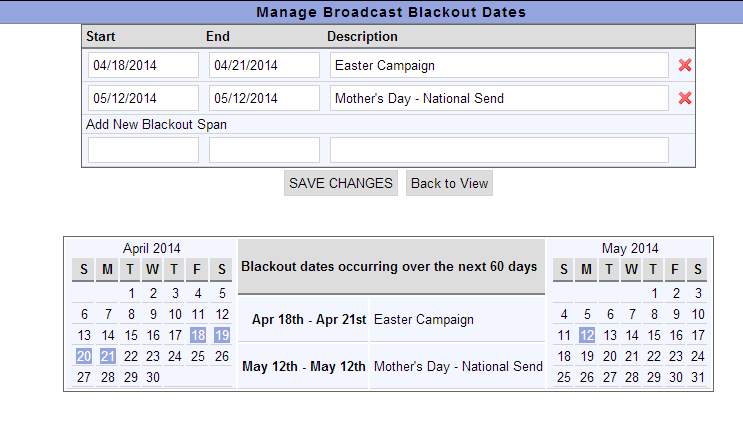Select highlighted April 19 on calendar
This screenshot has height=422, width=743.
pyautogui.click(x=222, y=335)
